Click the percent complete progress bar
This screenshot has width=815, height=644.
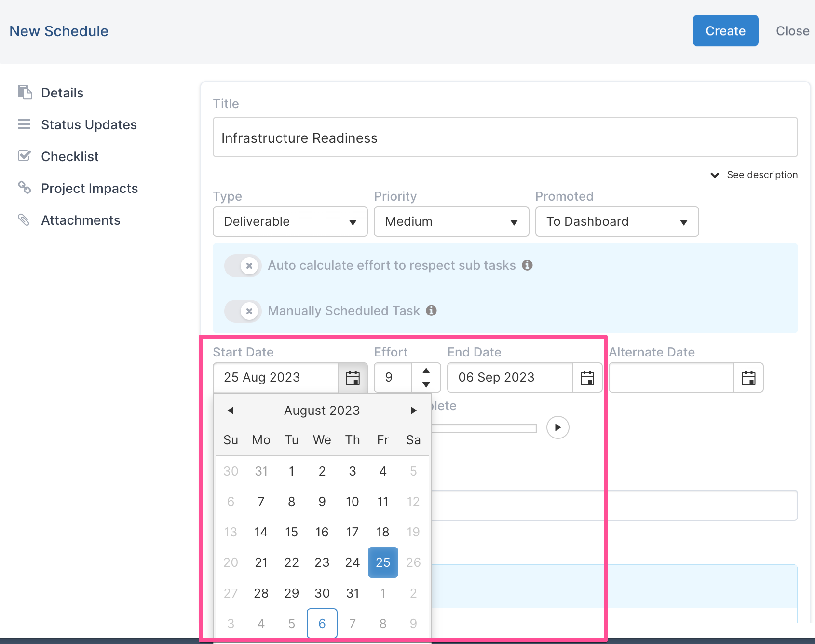coord(484,428)
